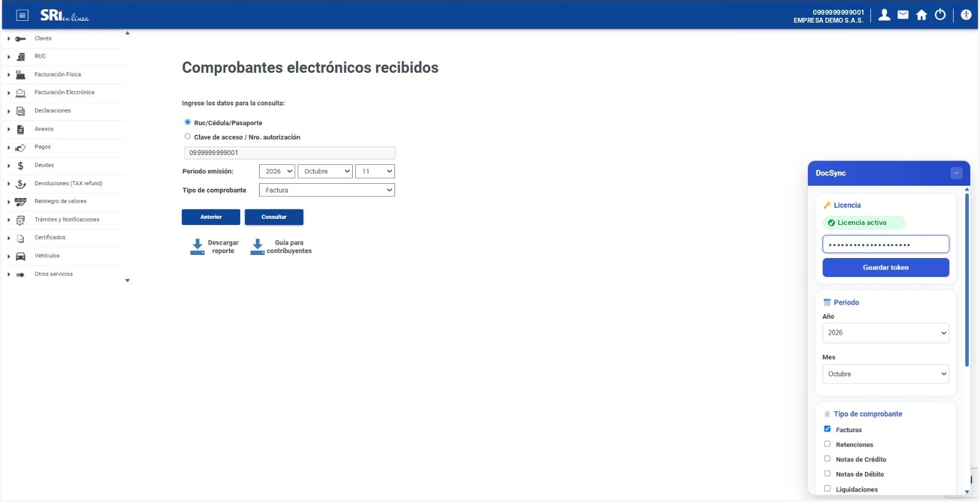Check the Liquidaciones checkbox
Screen dimensions: 980x502
(827, 489)
